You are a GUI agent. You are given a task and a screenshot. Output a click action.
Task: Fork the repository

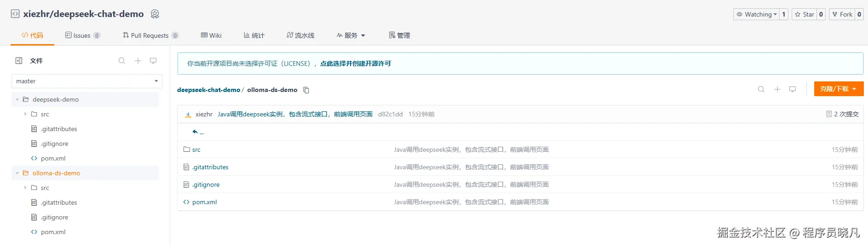[842, 14]
